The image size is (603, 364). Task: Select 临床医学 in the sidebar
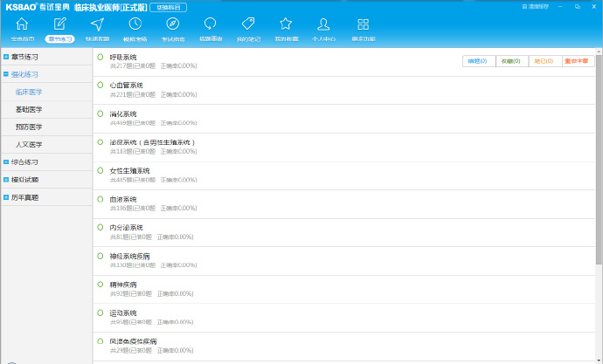tap(29, 92)
